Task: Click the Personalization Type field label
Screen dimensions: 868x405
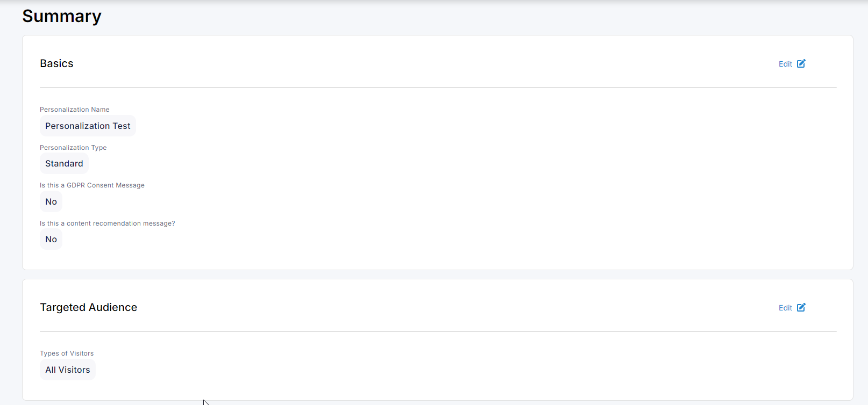Action: (73, 148)
